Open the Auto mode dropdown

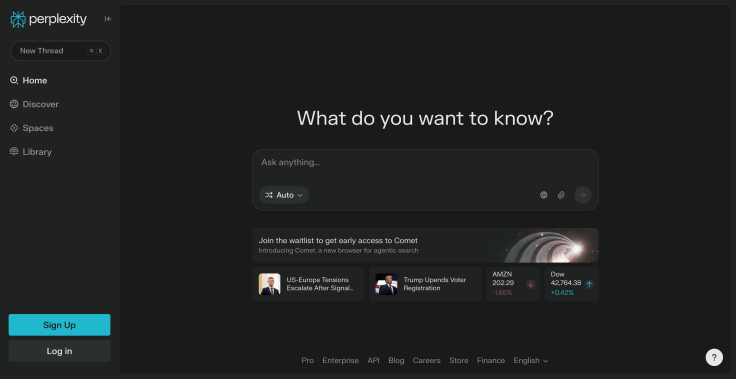[284, 195]
